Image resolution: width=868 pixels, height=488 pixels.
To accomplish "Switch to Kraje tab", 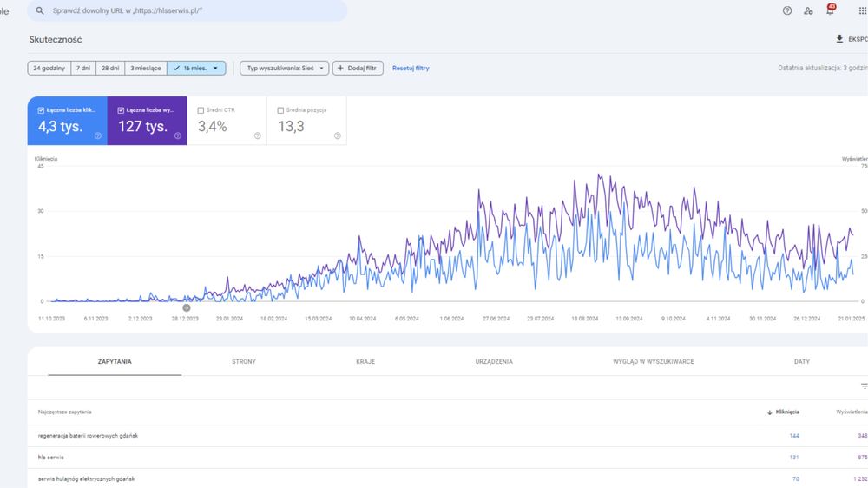I will tap(365, 362).
